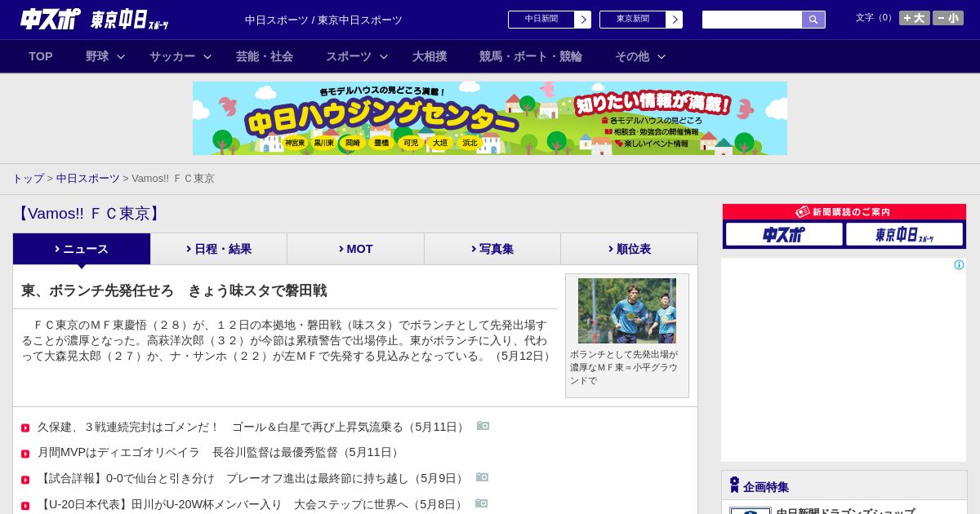Click camera icon beside 試合詳報 article
Image resolution: width=980 pixels, height=514 pixels.
(482, 477)
